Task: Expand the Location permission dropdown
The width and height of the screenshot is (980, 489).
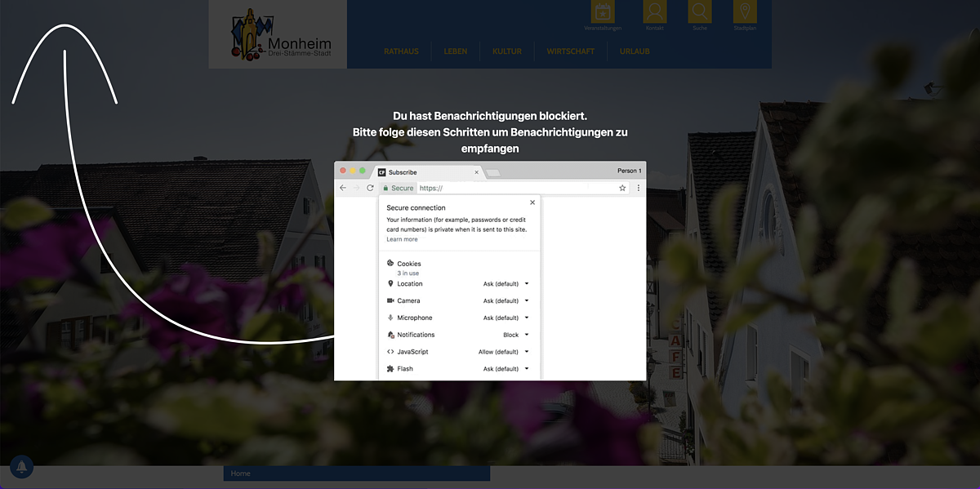Action: 506,284
